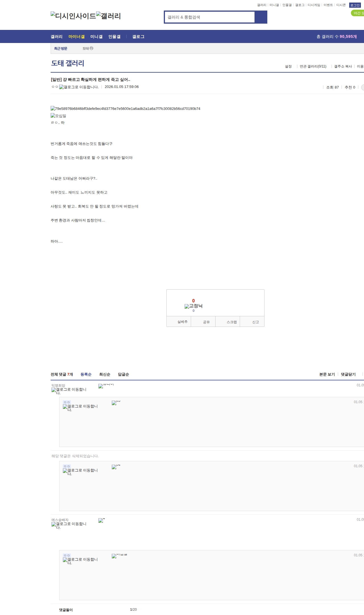Click the 스크랩 button

(228, 321)
